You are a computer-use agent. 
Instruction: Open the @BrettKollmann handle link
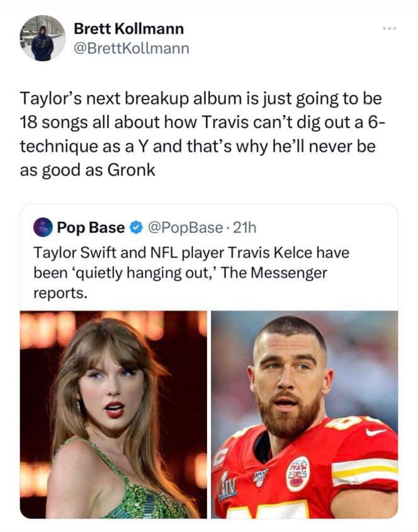tap(131, 48)
